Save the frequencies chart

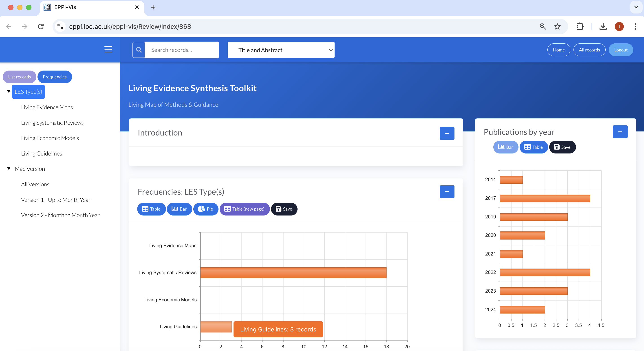(x=284, y=209)
